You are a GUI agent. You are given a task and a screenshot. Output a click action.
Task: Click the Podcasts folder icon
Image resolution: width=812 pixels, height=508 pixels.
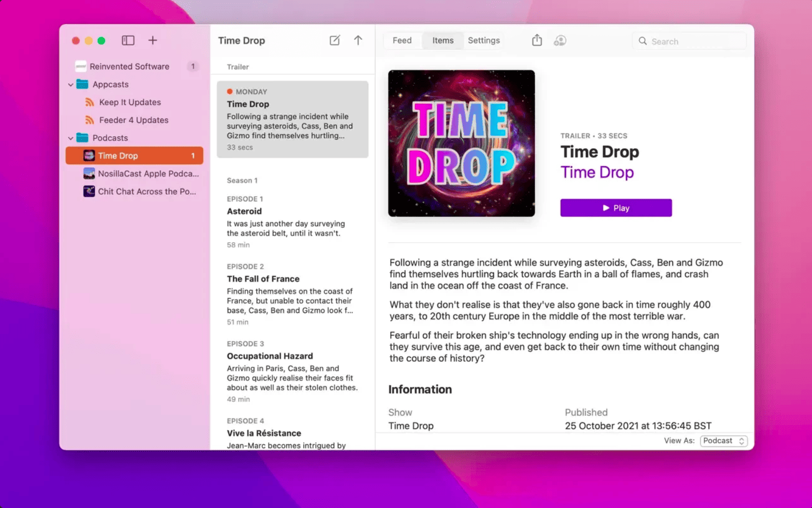click(x=82, y=138)
